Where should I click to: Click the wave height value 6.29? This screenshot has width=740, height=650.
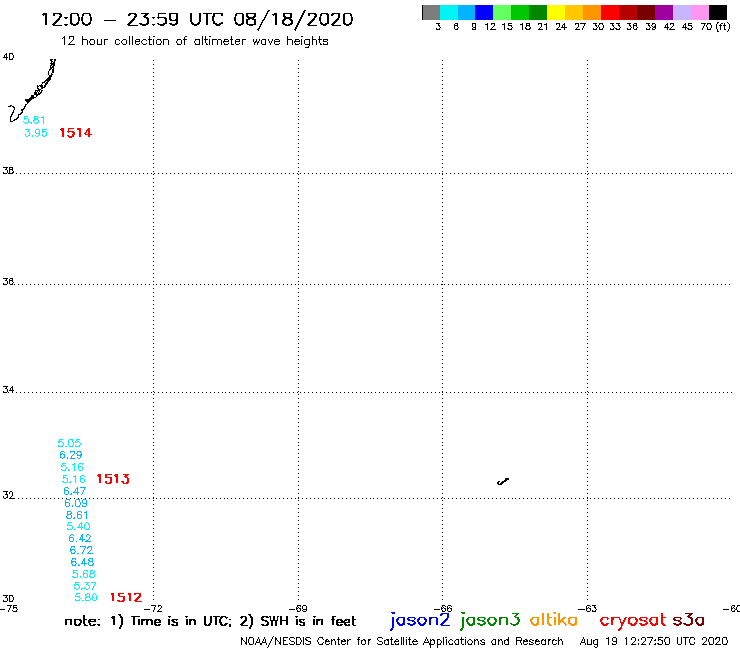click(x=71, y=455)
